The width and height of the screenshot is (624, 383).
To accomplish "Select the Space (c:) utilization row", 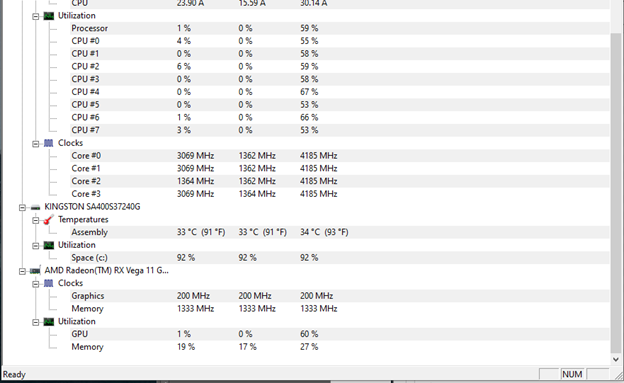I will tap(340, 258).
